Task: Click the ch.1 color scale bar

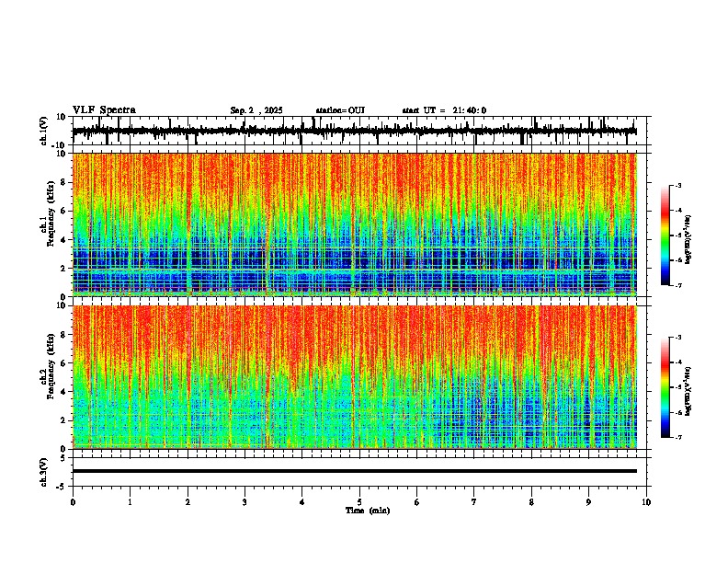Action: point(665,236)
